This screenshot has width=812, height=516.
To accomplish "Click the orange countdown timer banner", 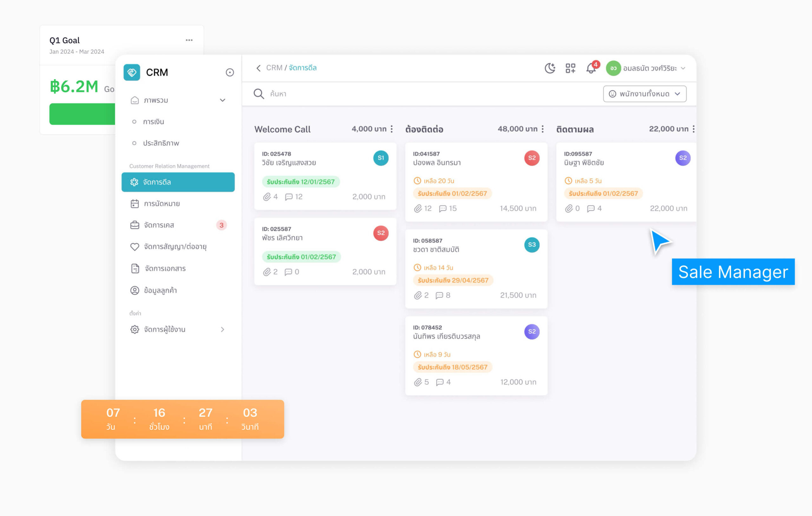I will click(182, 419).
